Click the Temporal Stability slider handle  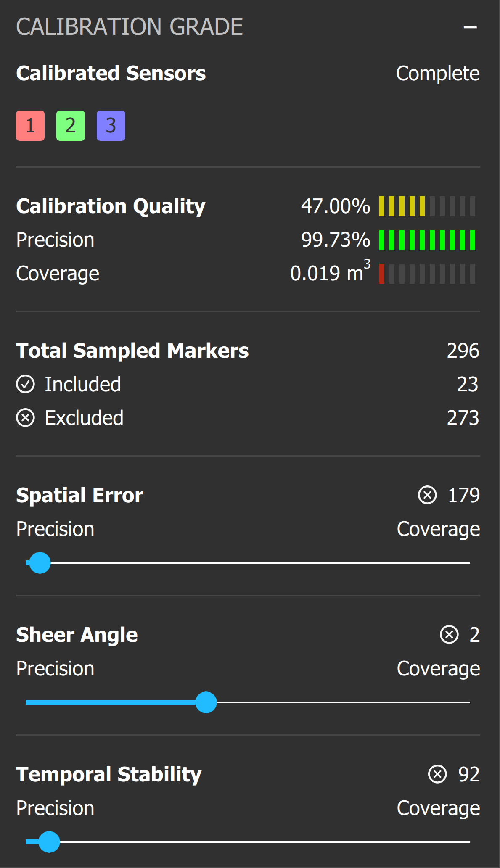click(49, 842)
